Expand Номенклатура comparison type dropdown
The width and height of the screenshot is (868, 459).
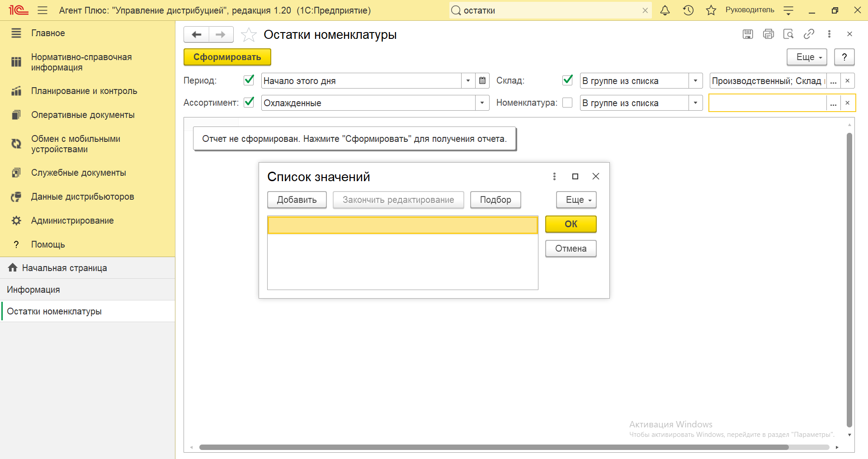695,103
